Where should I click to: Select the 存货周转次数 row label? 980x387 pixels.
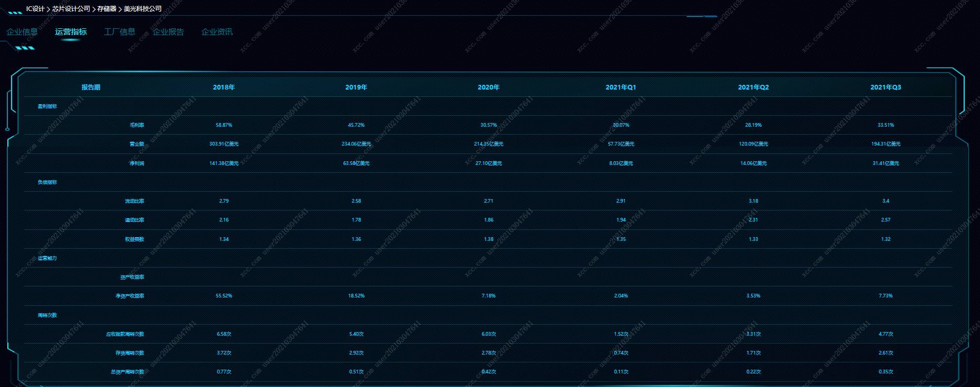coord(130,353)
